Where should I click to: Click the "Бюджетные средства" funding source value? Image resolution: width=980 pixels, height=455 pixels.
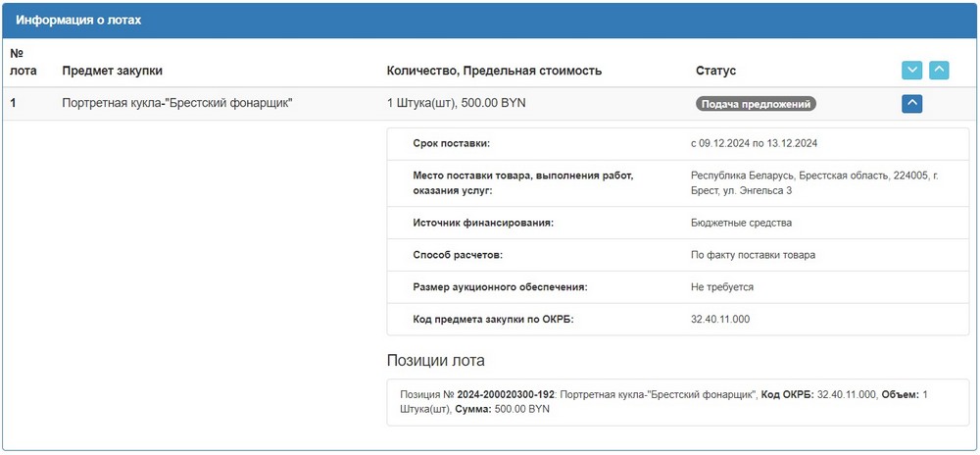(x=741, y=223)
